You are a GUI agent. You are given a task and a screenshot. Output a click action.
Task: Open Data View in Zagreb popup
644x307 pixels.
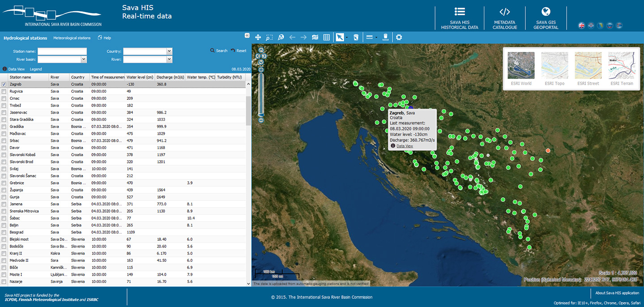[405, 146]
